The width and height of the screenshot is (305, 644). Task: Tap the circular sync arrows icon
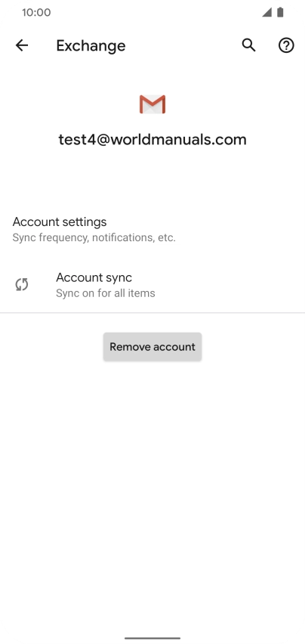(22, 284)
